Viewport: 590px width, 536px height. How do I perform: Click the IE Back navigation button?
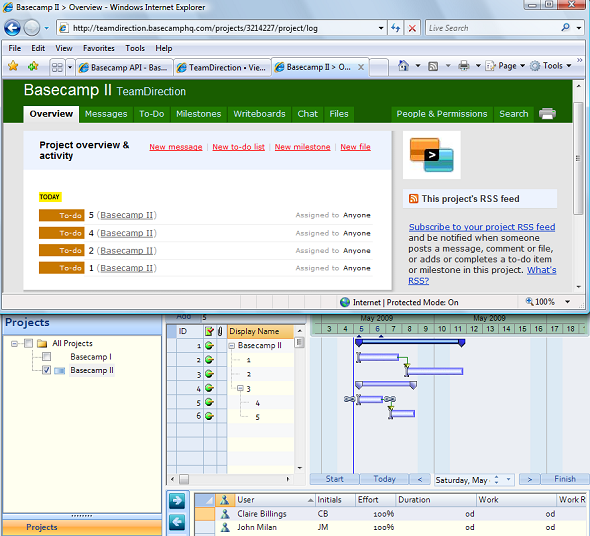[x=12, y=28]
